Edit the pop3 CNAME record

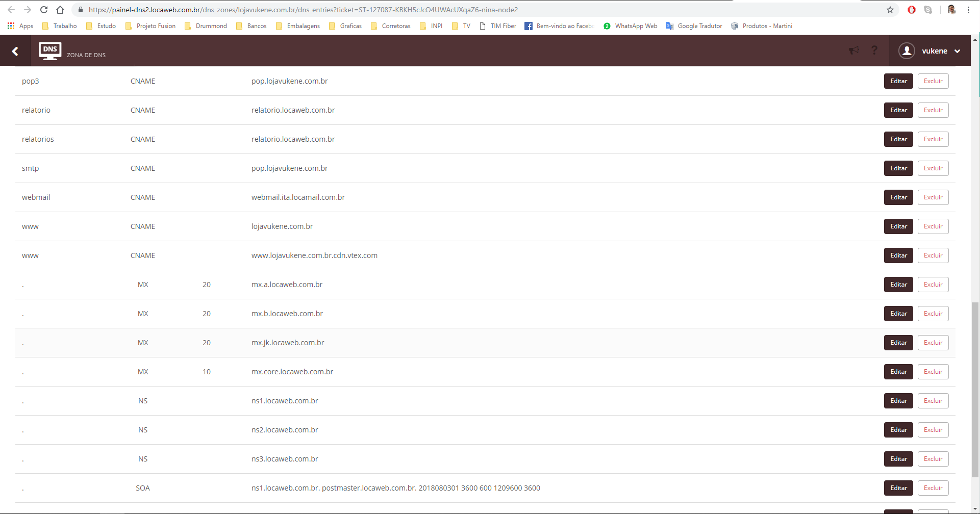pyautogui.click(x=898, y=81)
